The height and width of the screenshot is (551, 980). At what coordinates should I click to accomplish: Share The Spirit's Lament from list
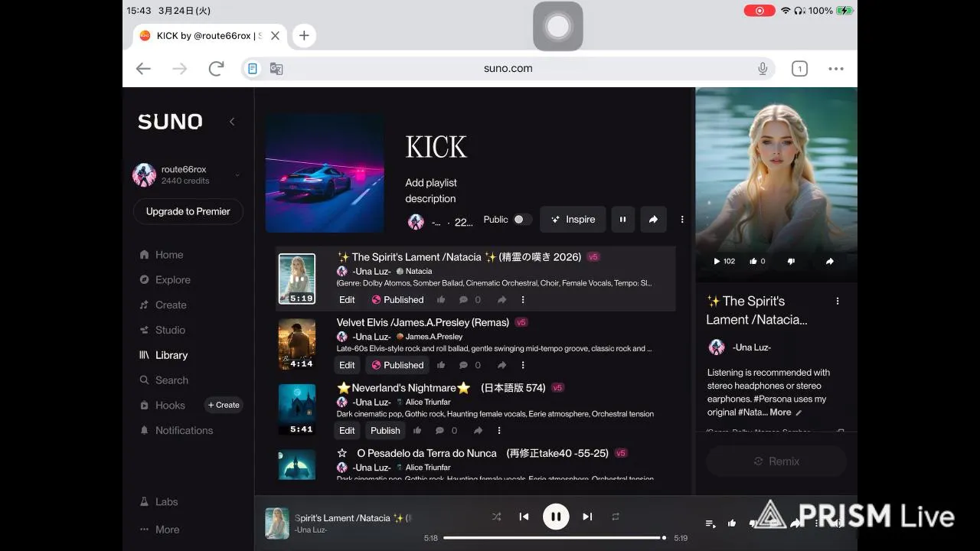[x=501, y=300]
